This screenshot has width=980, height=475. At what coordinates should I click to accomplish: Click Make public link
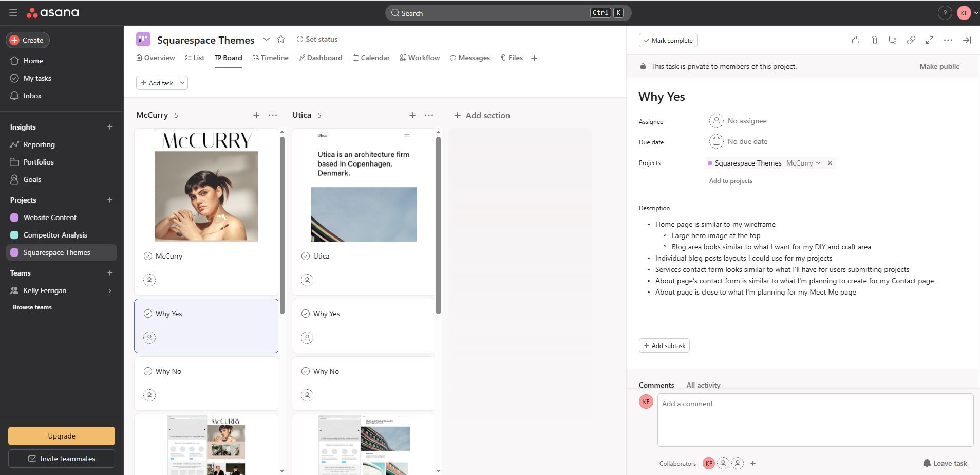tap(939, 66)
